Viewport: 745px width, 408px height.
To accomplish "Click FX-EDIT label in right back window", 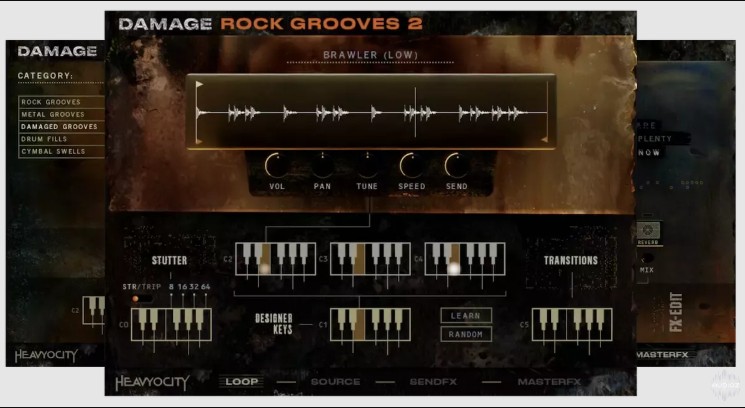I will (x=677, y=313).
